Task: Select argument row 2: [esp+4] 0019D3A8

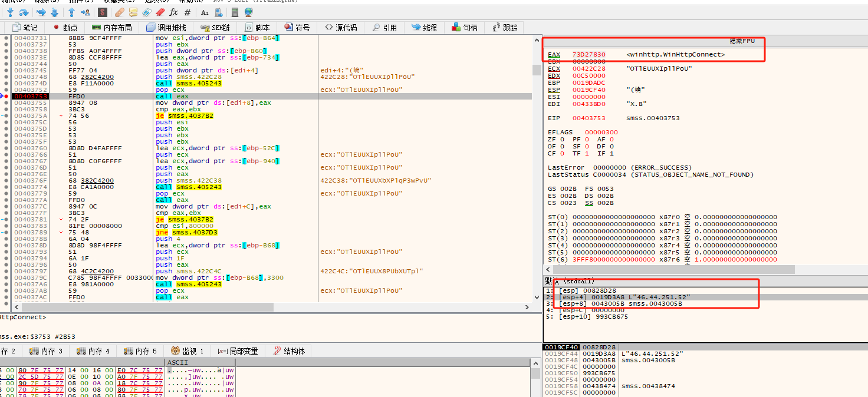Action: click(x=705, y=297)
